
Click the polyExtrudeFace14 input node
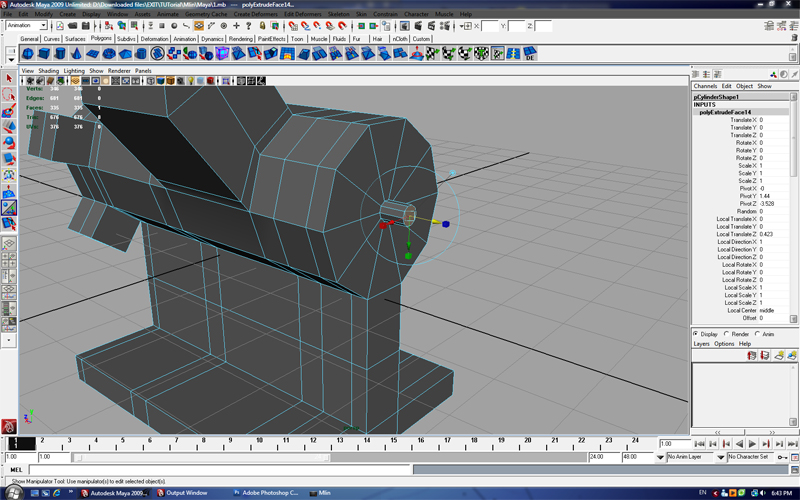click(x=725, y=112)
